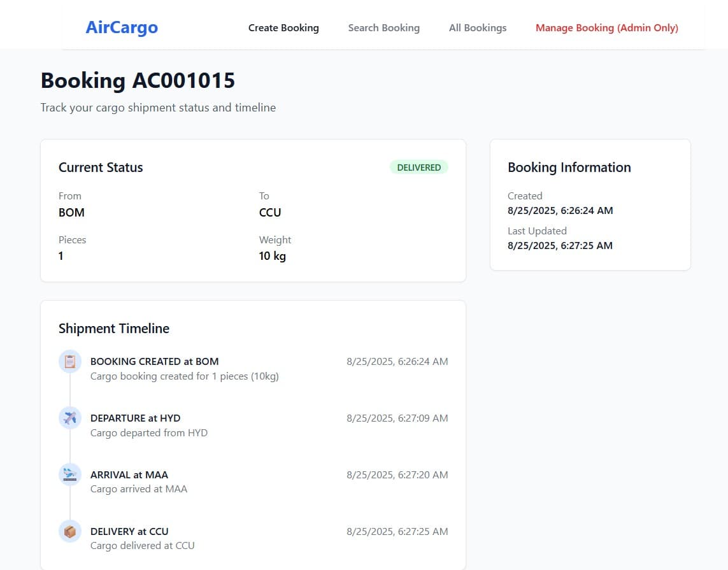This screenshot has height=570, width=728.
Task: Open the All Bookings page
Action: pyautogui.click(x=478, y=28)
